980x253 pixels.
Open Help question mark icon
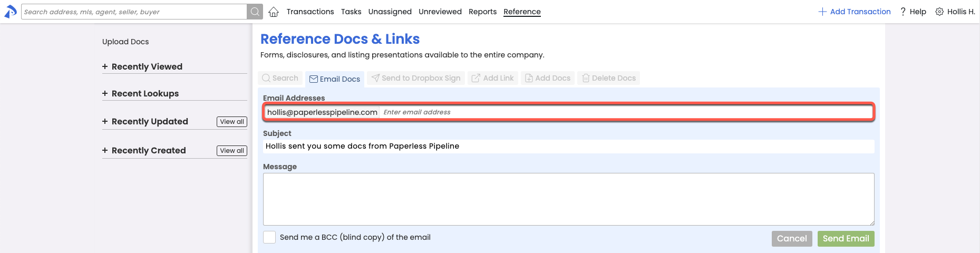903,12
